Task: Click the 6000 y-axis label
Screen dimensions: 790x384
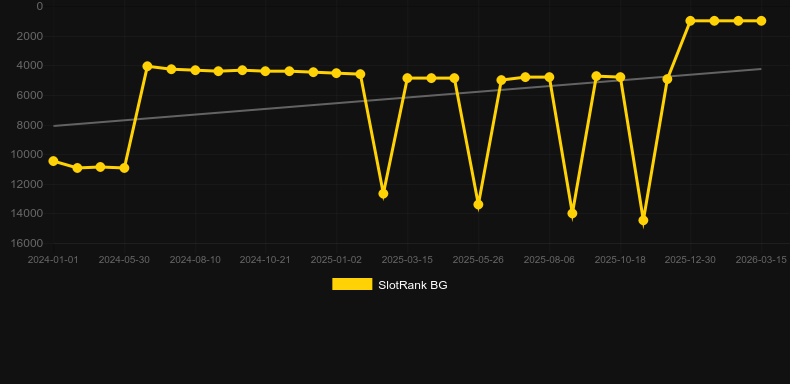Action: (31, 95)
